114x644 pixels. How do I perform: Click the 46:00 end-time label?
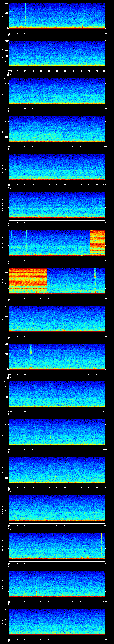pos(105,639)
